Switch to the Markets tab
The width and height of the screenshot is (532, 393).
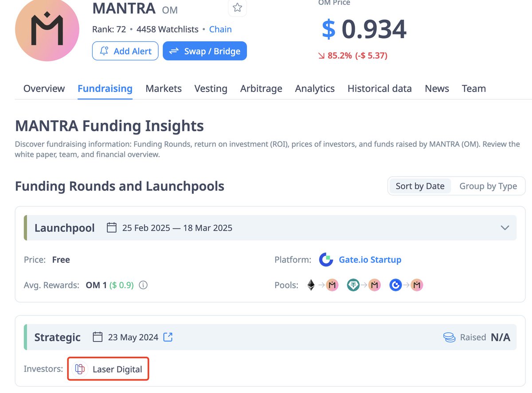(x=163, y=88)
